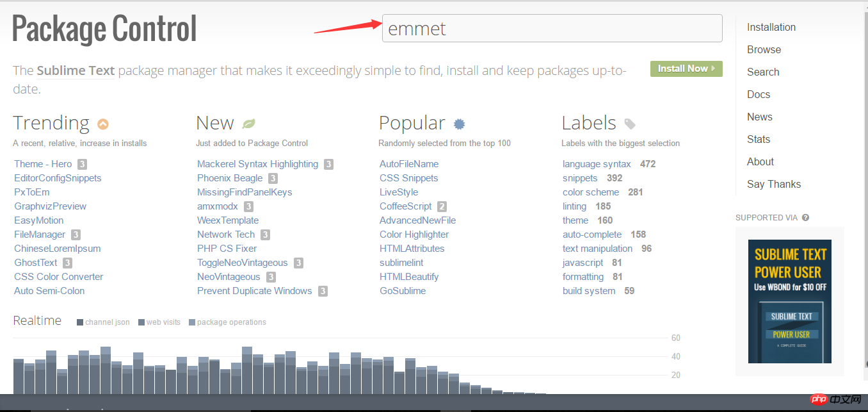The width and height of the screenshot is (868, 412).
Task: Open the EditorConfigSnippets package
Action: click(58, 178)
